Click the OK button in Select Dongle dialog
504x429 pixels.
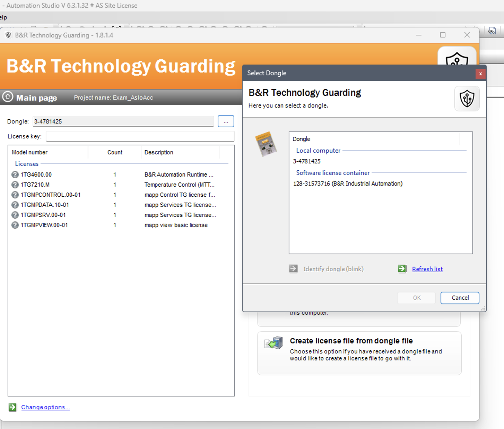416,298
